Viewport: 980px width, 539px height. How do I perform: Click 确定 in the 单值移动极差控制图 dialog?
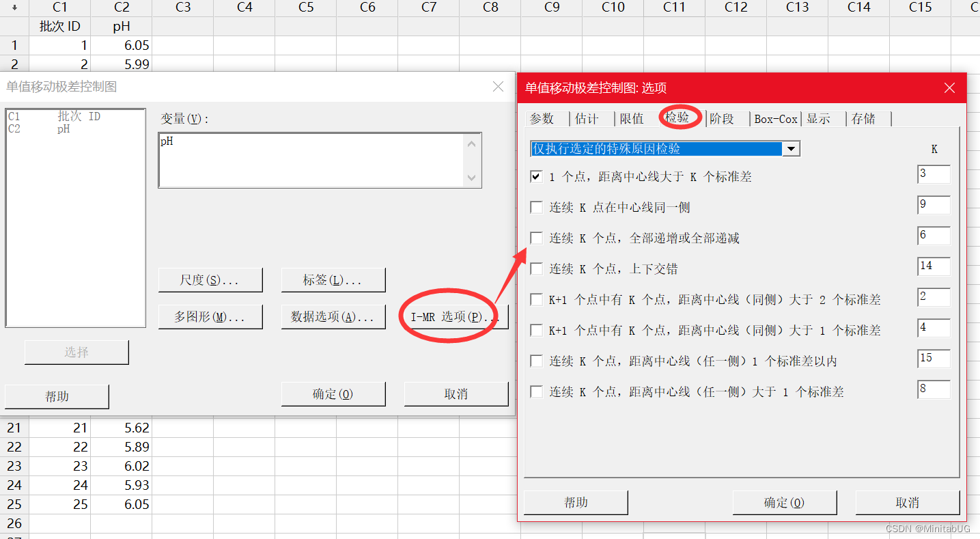[x=333, y=394]
